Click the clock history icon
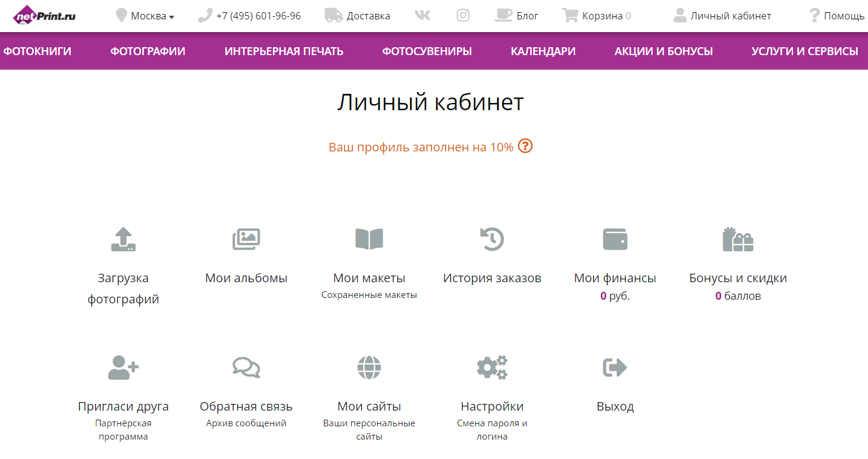 492,239
